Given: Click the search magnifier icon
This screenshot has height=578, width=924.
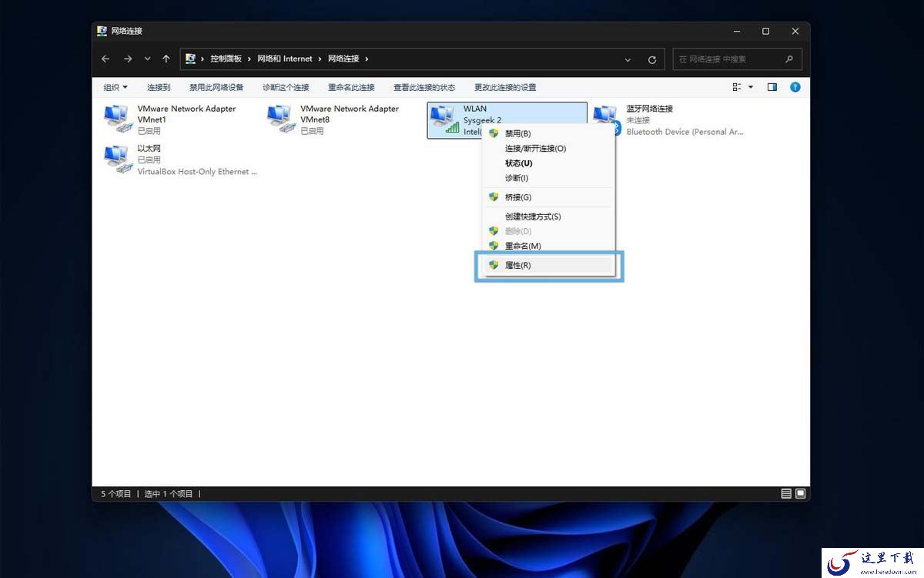Looking at the screenshot, I should (789, 59).
